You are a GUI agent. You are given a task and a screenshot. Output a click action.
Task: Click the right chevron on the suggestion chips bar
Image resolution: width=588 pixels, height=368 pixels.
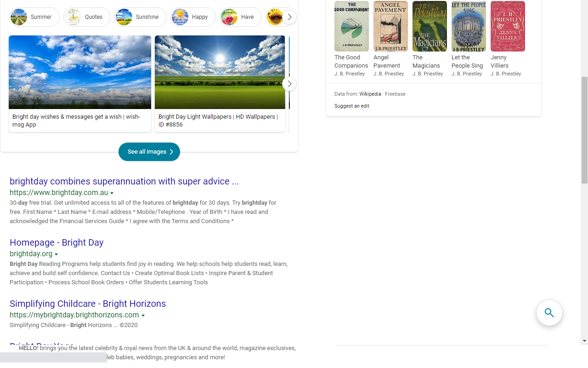tap(289, 17)
